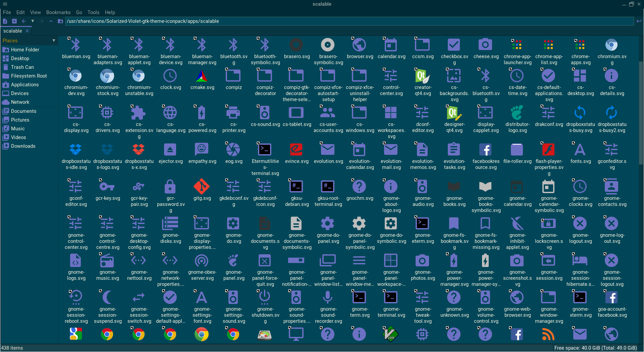Viewport: 644px width, 352px height.
Task: Select the compiz folder icon
Action: pos(233,76)
